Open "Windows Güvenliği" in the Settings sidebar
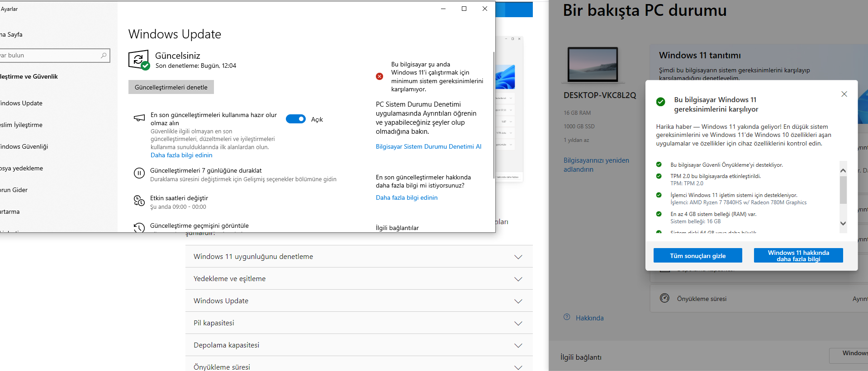 point(24,146)
